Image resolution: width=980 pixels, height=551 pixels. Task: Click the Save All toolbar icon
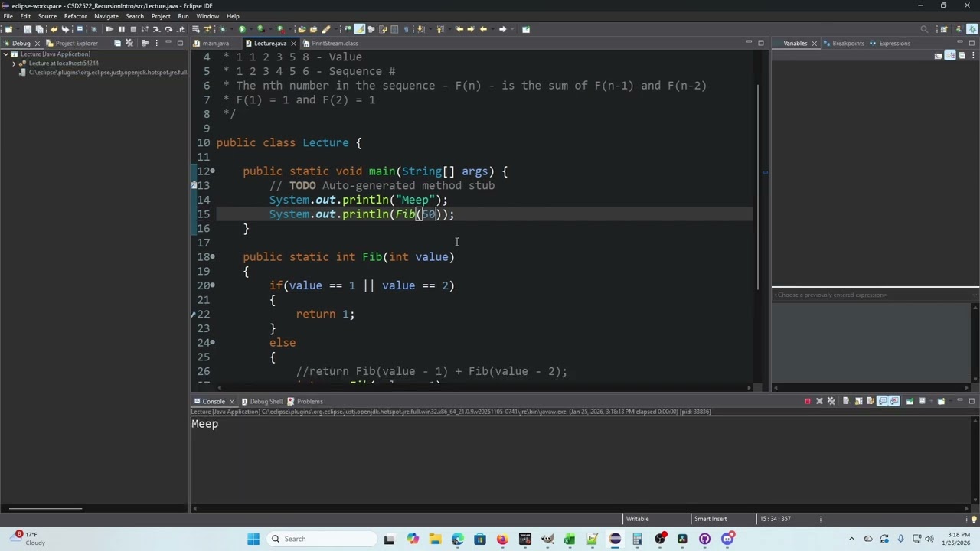click(x=39, y=29)
